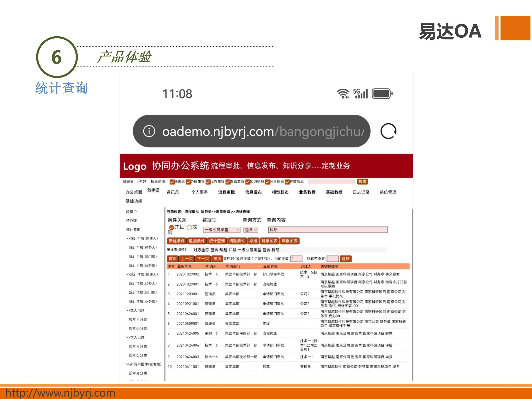Viewport: 532px width, 399px height.
Task: Click the 追加条件 button
Action: click(x=196, y=241)
